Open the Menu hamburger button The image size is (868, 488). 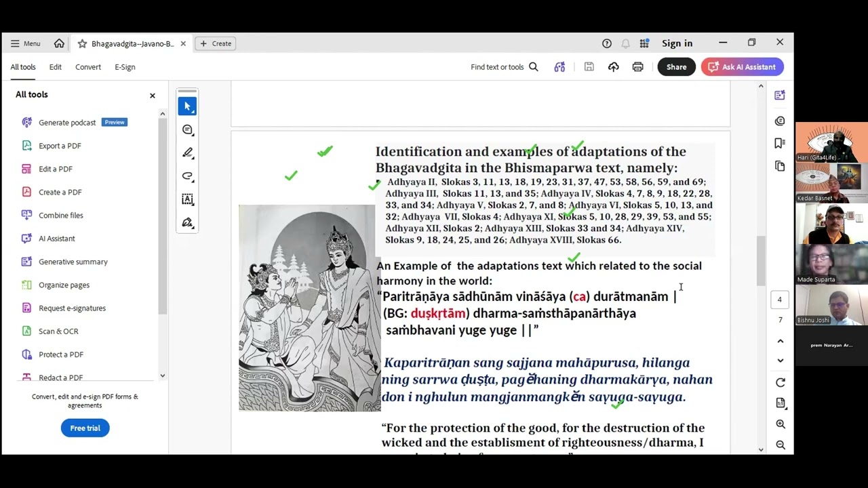[25, 43]
